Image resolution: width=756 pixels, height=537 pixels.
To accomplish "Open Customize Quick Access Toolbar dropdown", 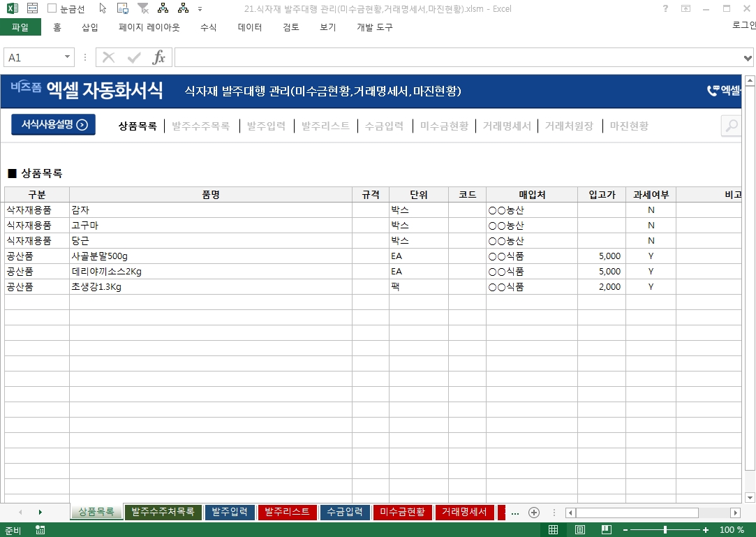I will pyautogui.click(x=200, y=9).
